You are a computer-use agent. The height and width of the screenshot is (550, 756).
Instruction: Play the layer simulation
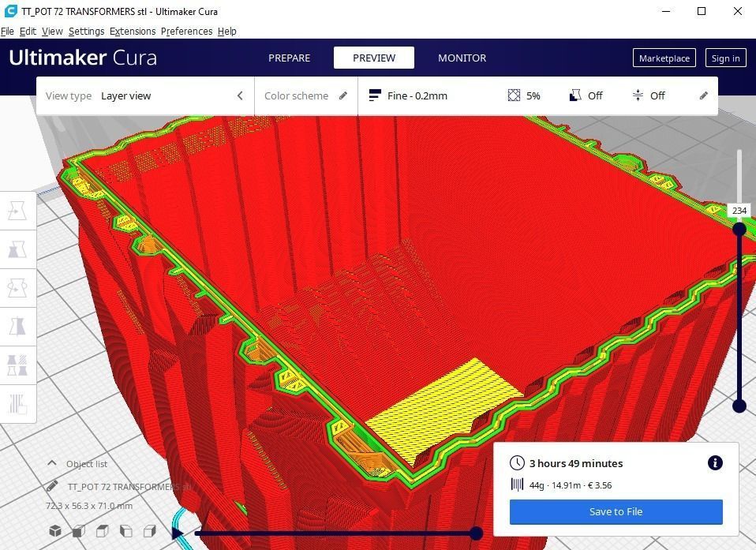pyautogui.click(x=178, y=533)
